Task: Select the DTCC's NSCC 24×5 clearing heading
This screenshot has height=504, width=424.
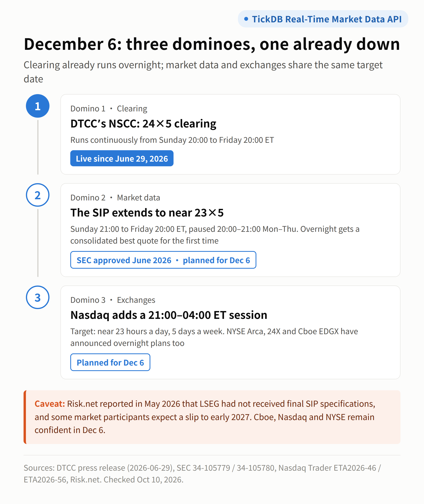Action: (x=143, y=124)
